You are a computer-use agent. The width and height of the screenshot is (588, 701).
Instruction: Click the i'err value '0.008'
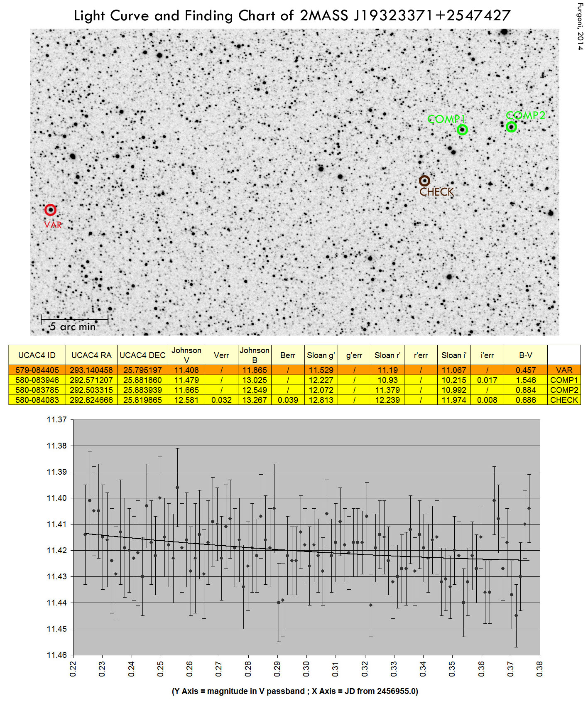(487, 400)
